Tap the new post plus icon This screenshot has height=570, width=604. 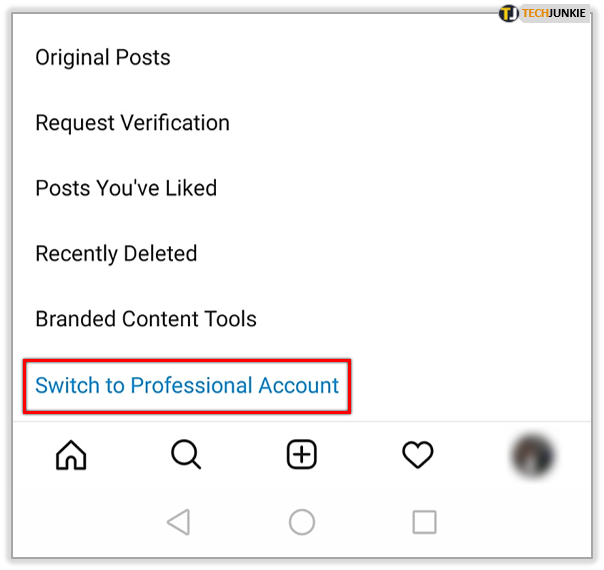[x=302, y=454]
